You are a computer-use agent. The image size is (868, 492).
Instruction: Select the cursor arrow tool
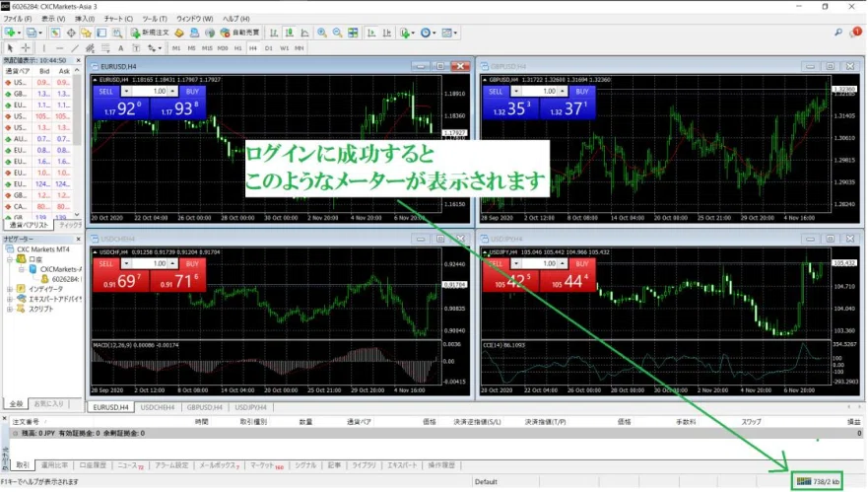(x=10, y=48)
